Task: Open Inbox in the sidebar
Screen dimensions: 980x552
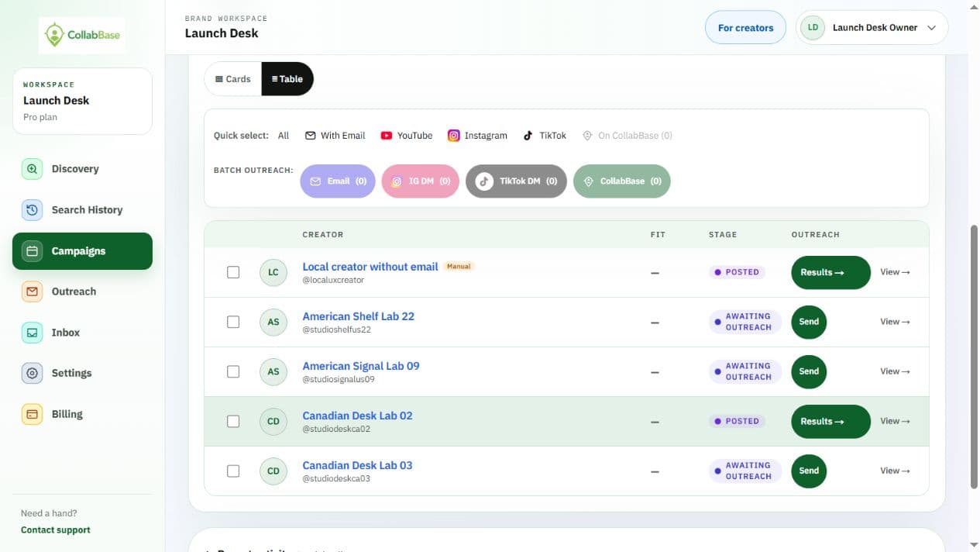Action: (82, 333)
